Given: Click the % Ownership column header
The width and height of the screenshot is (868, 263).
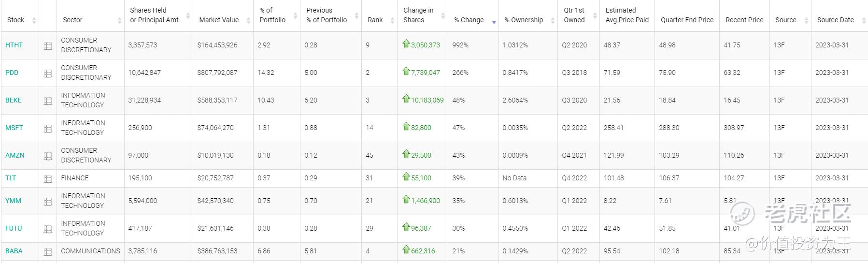Looking at the screenshot, I should (524, 20).
